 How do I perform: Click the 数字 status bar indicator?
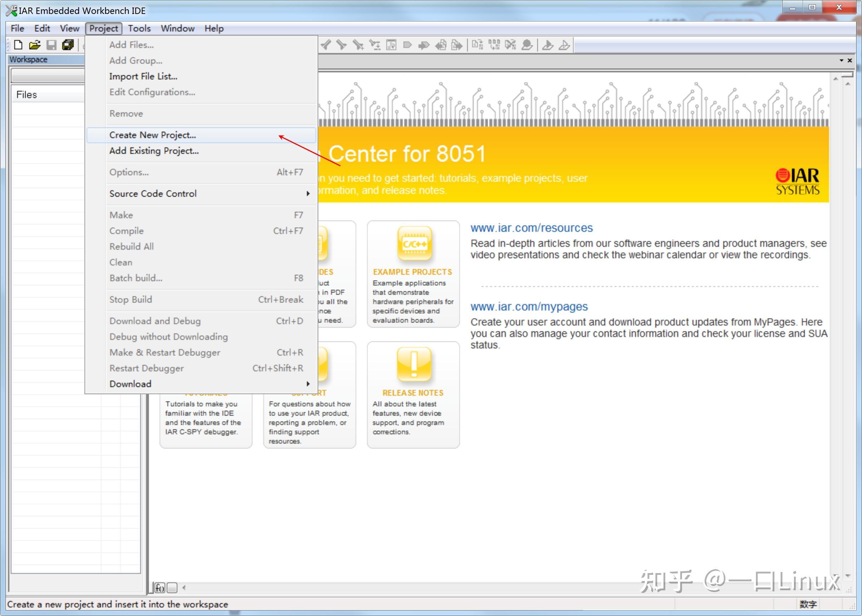tap(808, 604)
